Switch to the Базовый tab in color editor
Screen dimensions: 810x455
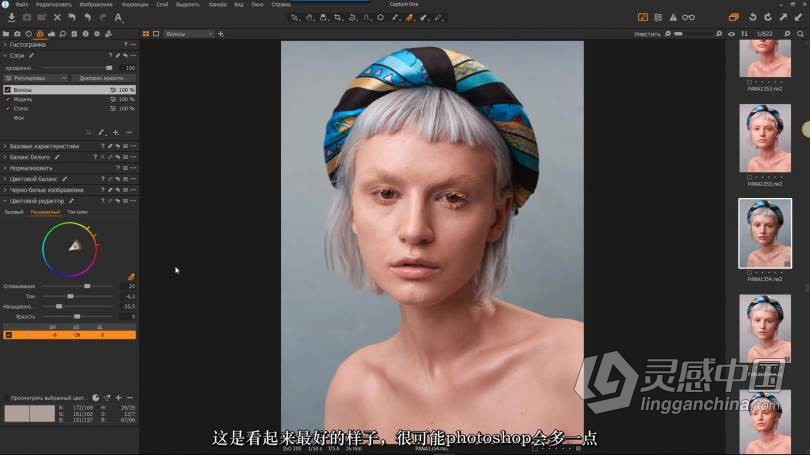pyautogui.click(x=14, y=212)
